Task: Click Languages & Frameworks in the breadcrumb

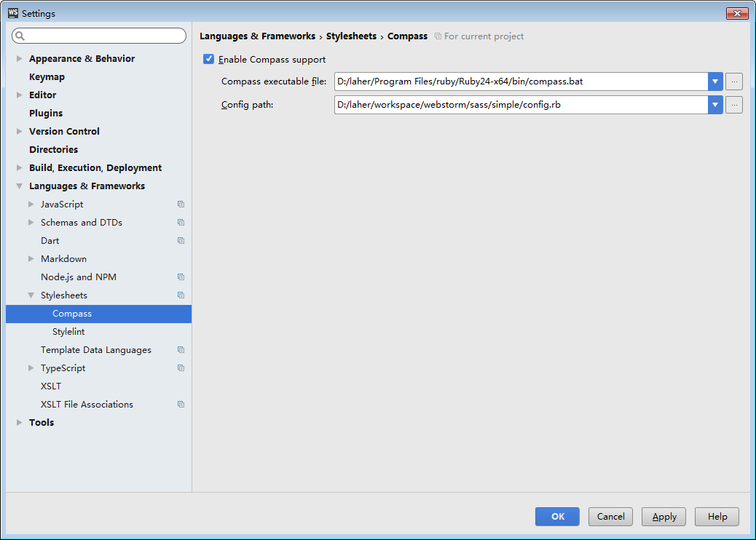Action: point(258,36)
